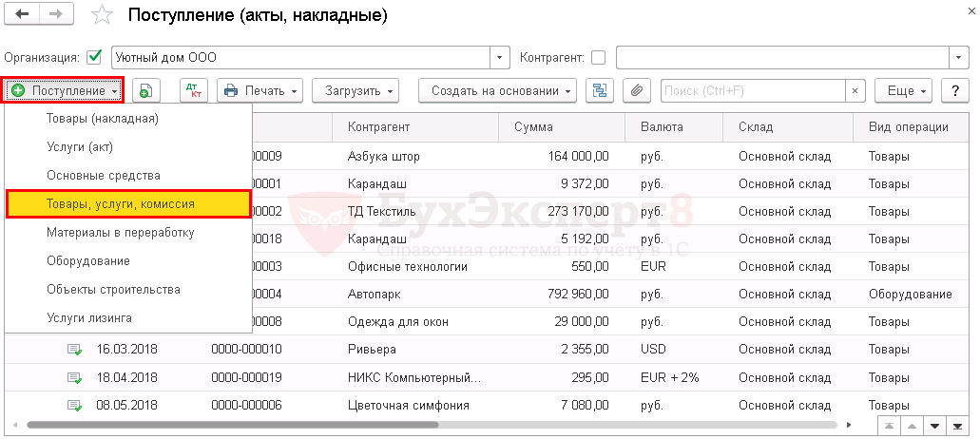Clear the search field with X icon

pos(855,91)
